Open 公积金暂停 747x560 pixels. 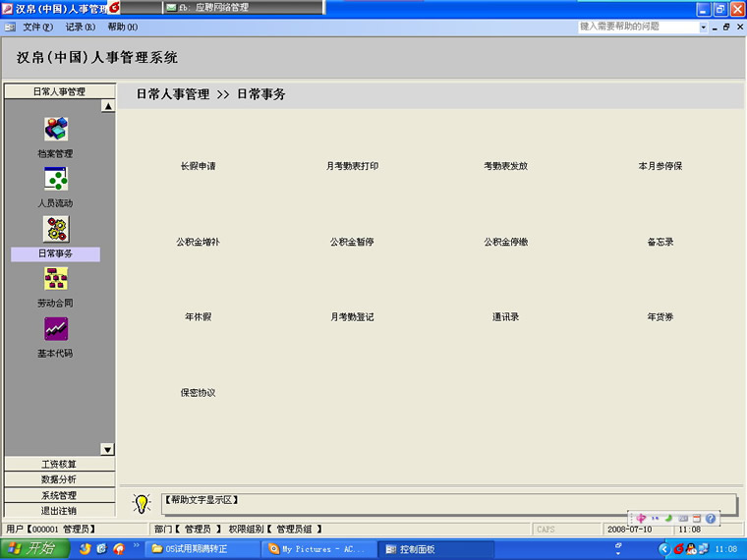pos(352,242)
